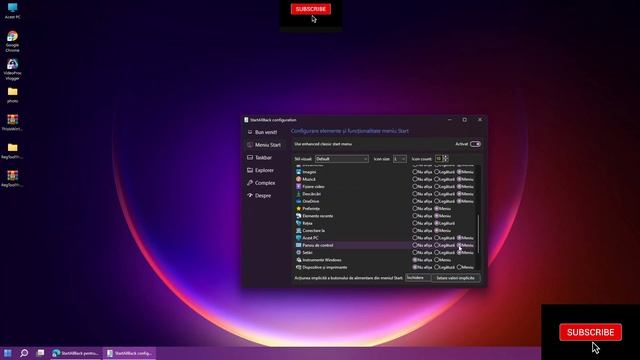Click the Dispozitive și imprimante icon
This screenshot has height=360, width=640.
pyautogui.click(x=298, y=267)
